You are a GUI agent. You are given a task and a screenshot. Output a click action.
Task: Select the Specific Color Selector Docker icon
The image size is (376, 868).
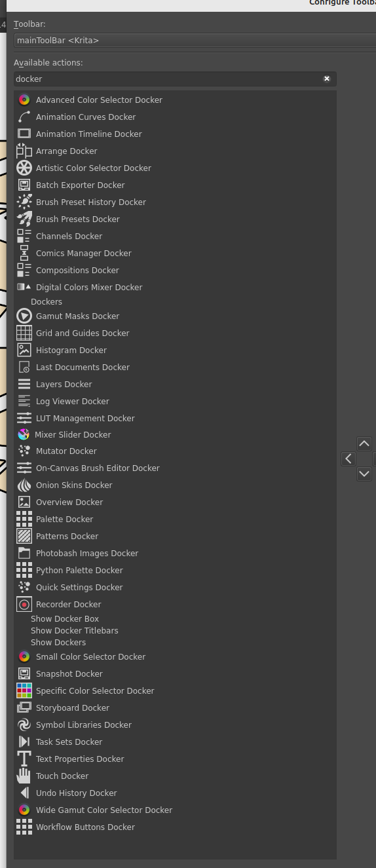click(24, 691)
